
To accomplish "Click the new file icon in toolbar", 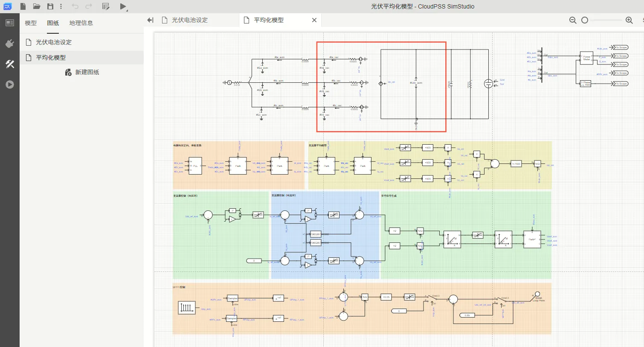I will (23, 6).
